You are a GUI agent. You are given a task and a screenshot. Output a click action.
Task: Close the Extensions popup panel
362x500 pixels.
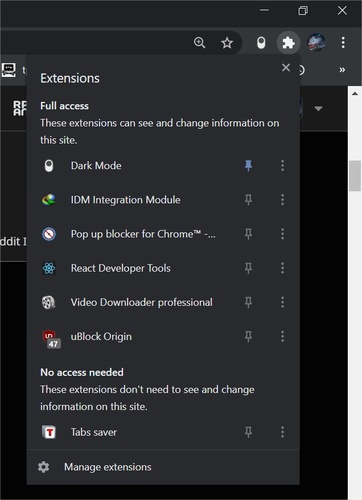point(286,68)
